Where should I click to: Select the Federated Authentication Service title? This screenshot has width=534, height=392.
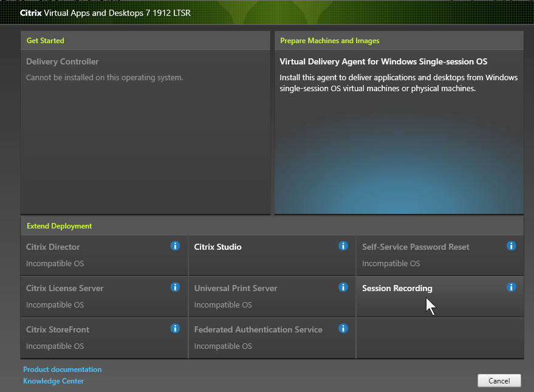click(x=258, y=329)
